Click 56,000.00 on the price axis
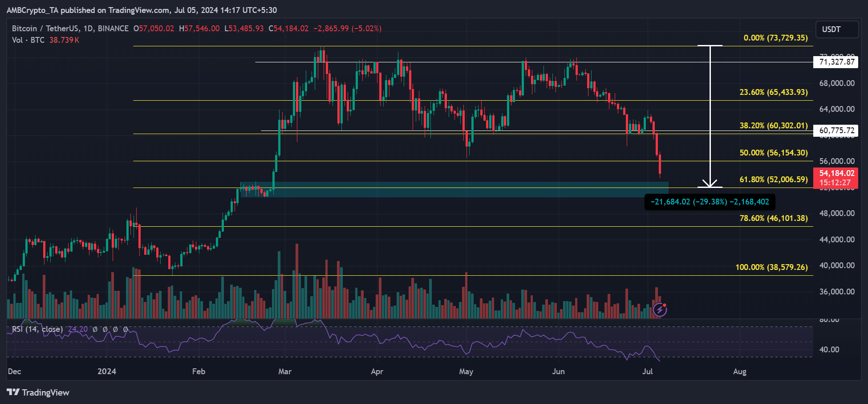This screenshot has width=868, height=404. pyautogui.click(x=837, y=161)
